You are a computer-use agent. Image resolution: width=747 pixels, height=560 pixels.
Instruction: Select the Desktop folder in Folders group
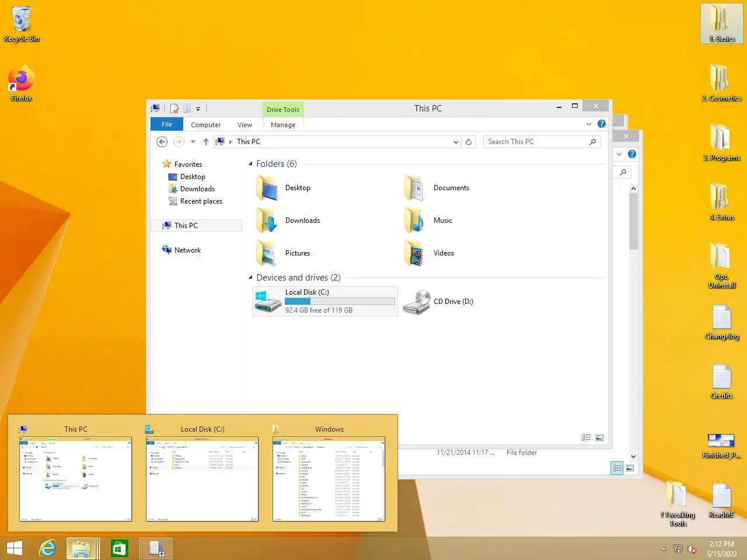284,188
